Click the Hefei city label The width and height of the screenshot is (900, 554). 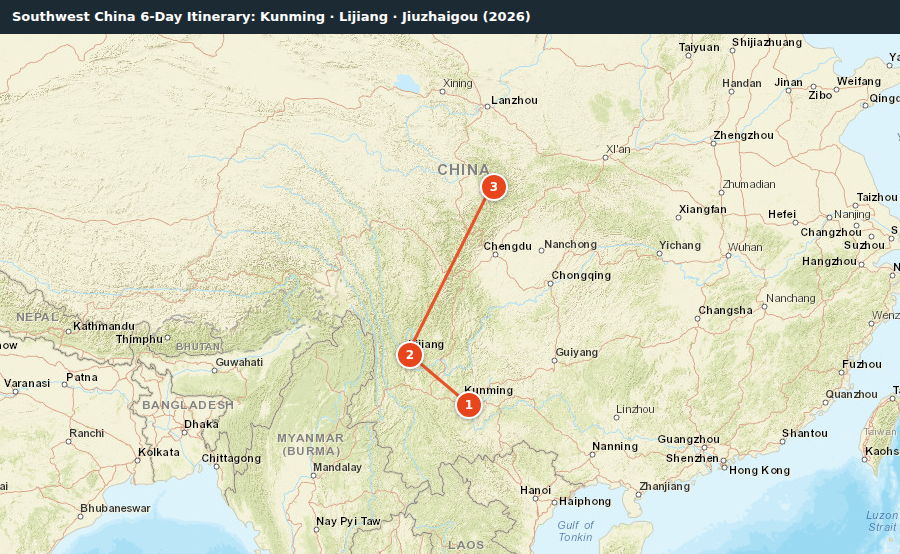pyautogui.click(x=782, y=214)
